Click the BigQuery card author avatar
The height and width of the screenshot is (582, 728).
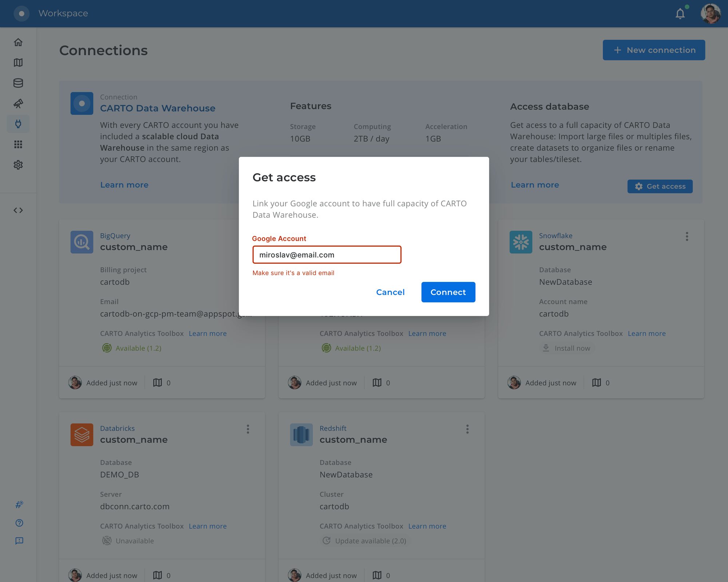(x=75, y=383)
